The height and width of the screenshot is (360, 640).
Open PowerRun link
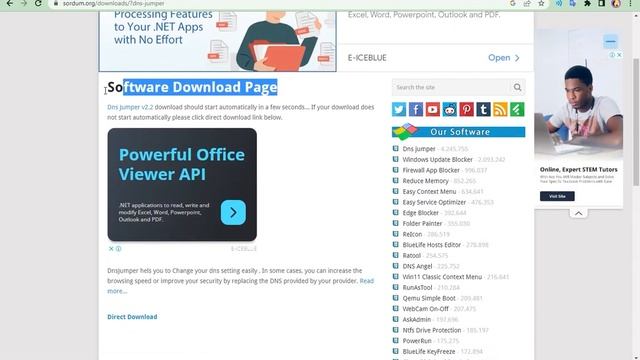[x=417, y=340]
